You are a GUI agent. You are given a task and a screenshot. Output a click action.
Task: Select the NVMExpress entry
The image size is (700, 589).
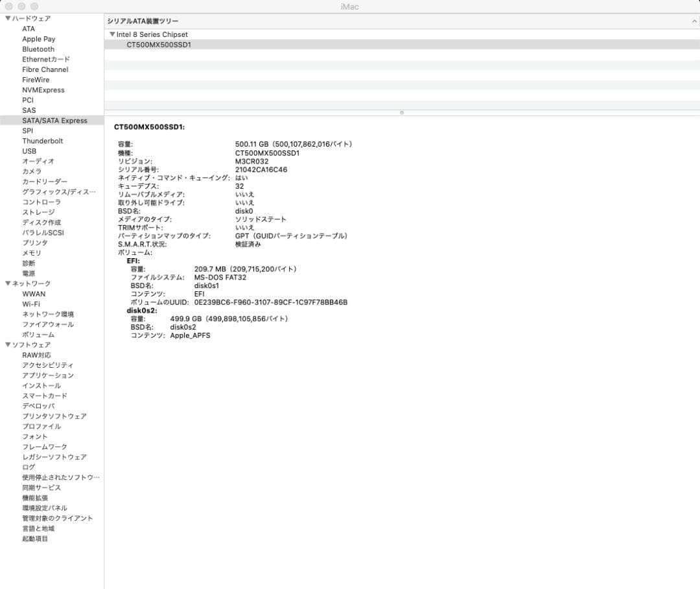[x=43, y=90]
